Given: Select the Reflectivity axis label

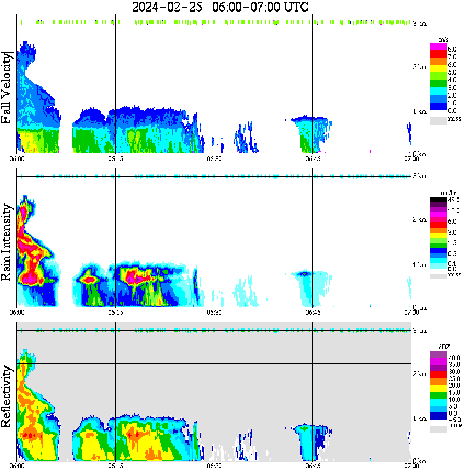Looking at the screenshot, I should [x=7, y=396].
